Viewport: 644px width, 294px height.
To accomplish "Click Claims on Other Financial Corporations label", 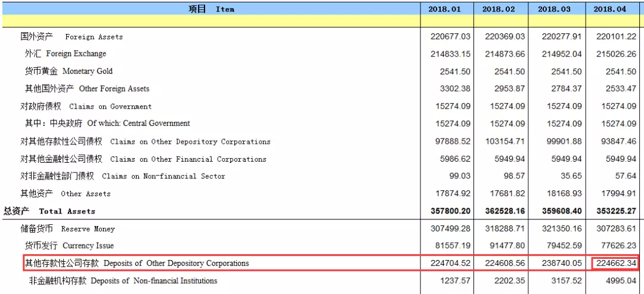I will click(x=143, y=159).
